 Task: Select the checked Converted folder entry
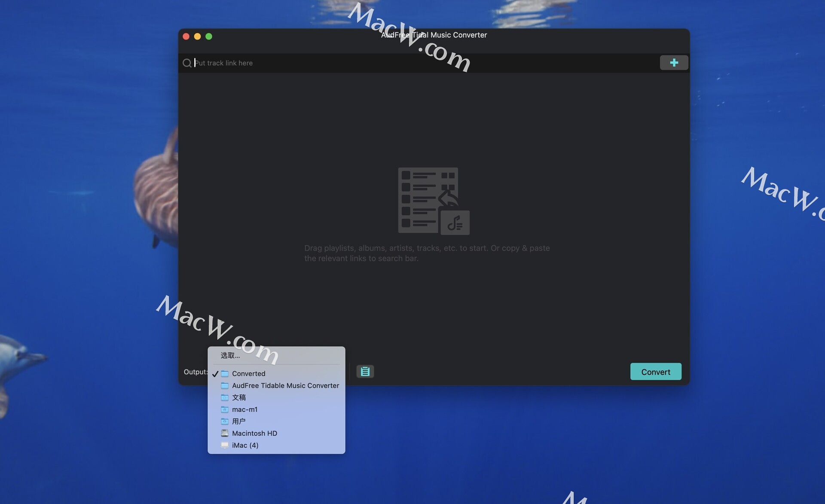pyautogui.click(x=248, y=374)
